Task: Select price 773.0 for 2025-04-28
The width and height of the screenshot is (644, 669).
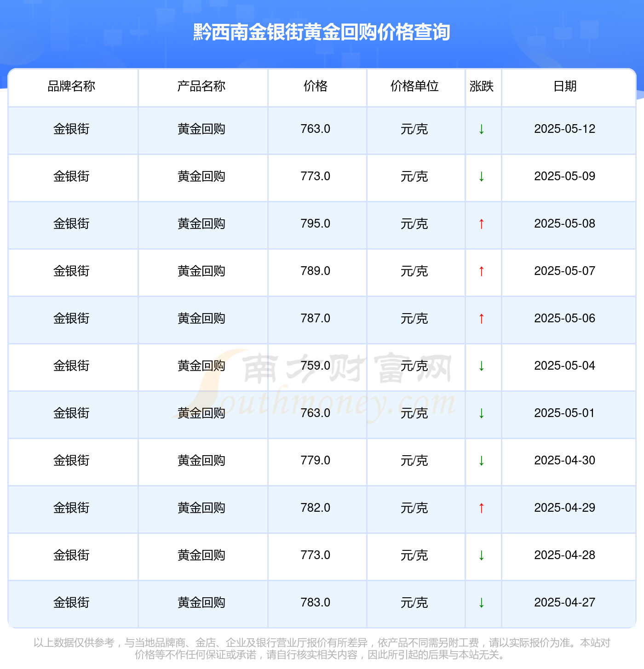Action: point(316,555)
